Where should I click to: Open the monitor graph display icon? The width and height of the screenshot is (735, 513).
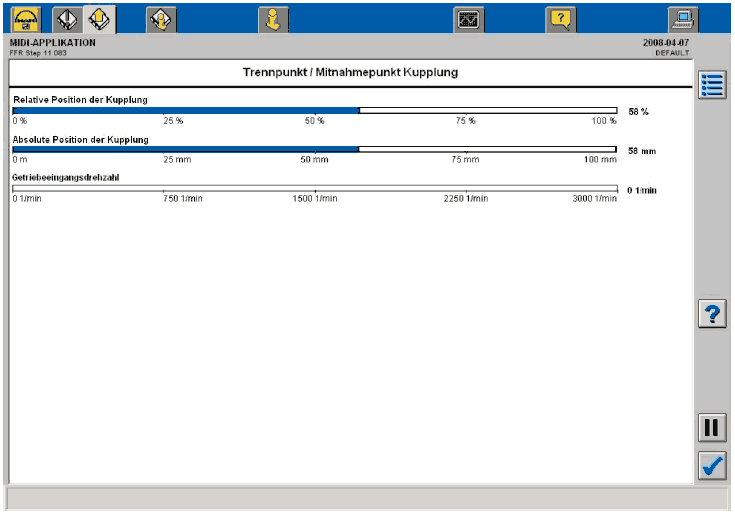(468, 18)
